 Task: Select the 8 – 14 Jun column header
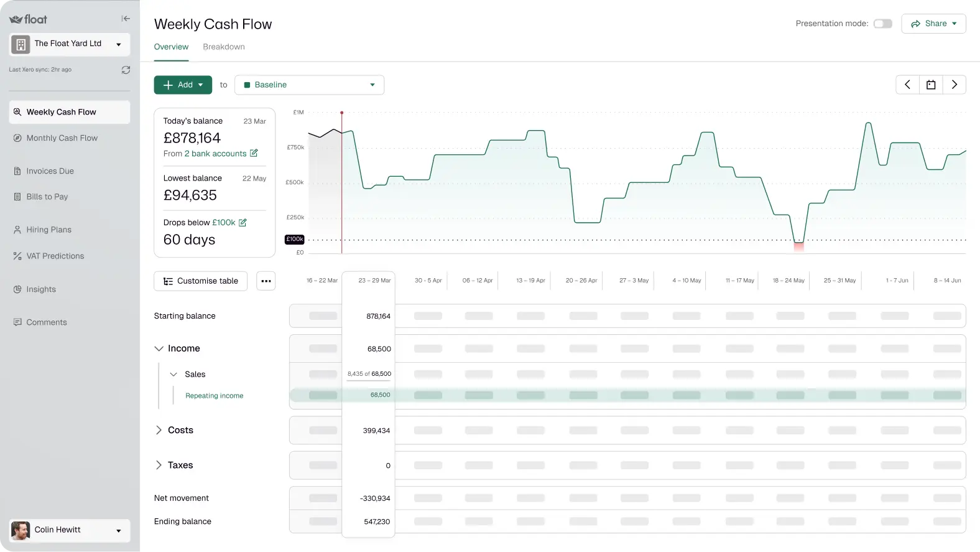(x=947, y=281)
